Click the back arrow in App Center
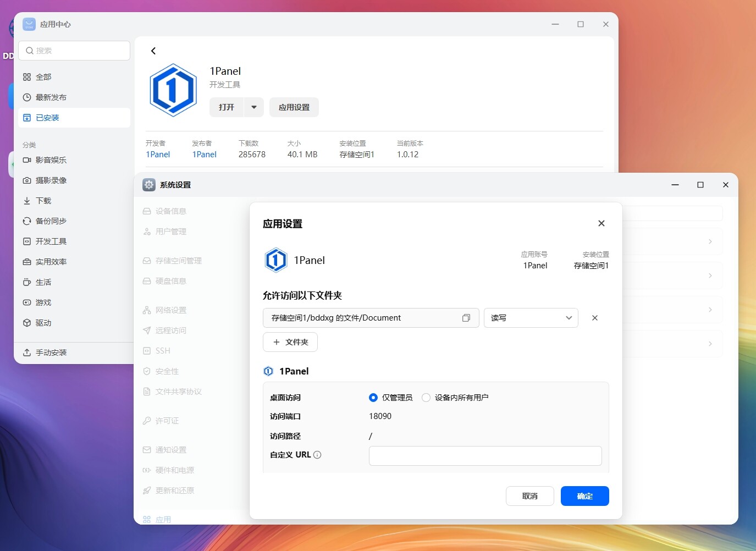 pyautogui.click(x=153, y=51)
